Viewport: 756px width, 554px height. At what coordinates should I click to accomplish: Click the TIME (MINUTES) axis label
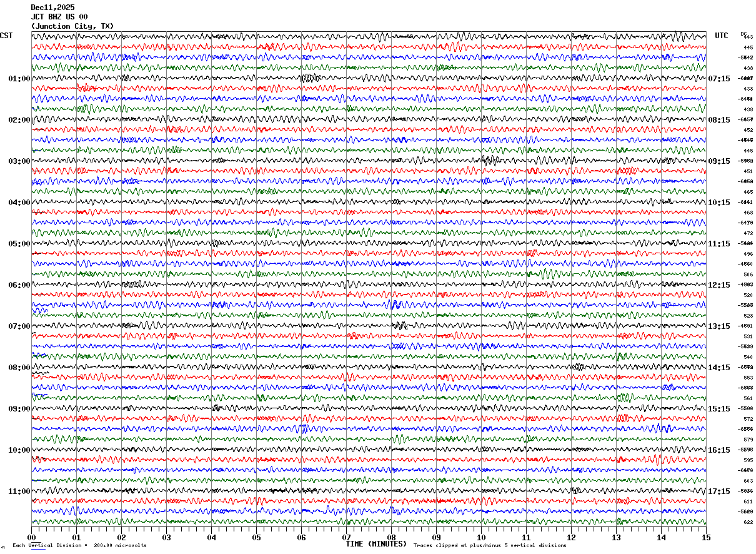(376, 544)
